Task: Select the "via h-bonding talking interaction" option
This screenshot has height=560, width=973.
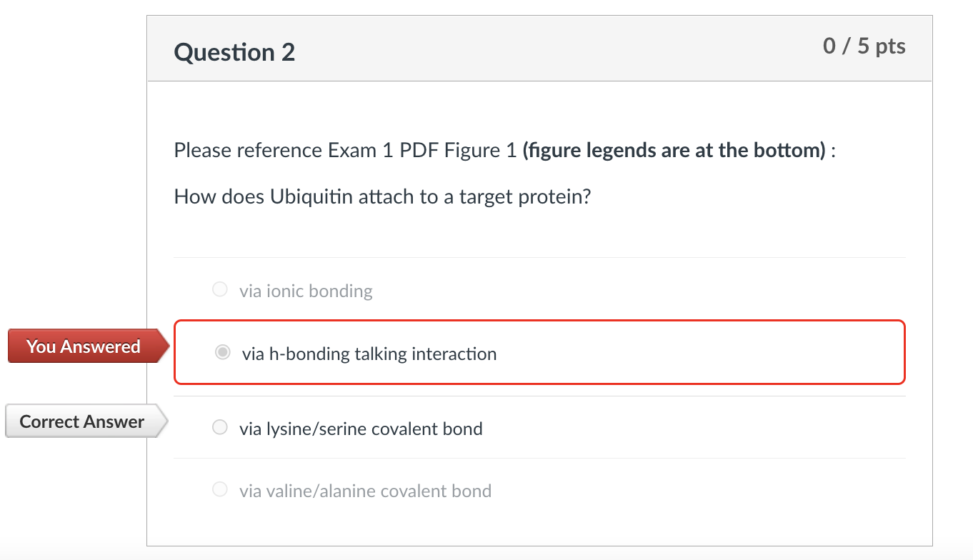Action: pos(222,351)
